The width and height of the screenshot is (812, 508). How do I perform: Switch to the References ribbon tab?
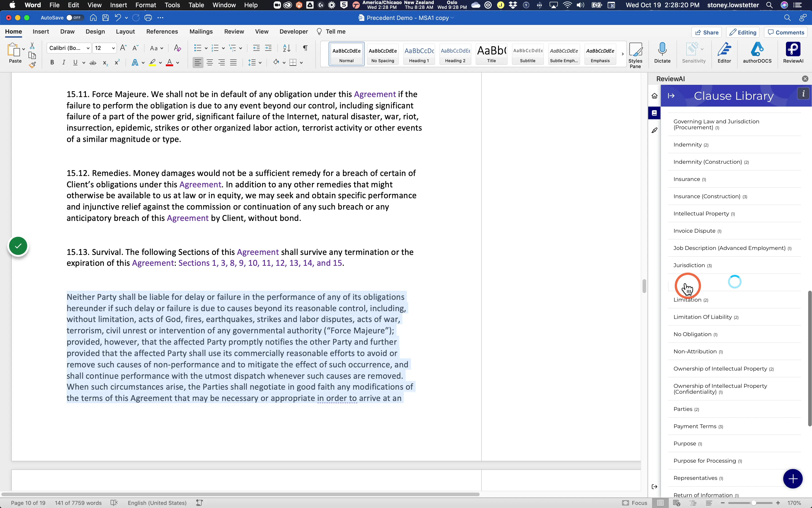(x=162, y=32)
